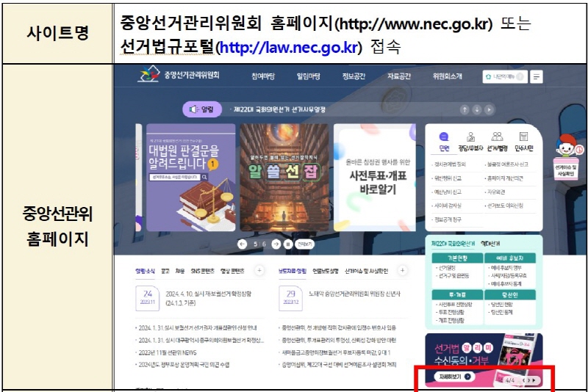Click the 기본현황 green header
Image resolution: width=588 pixels, height=392 pixels.
457,258
